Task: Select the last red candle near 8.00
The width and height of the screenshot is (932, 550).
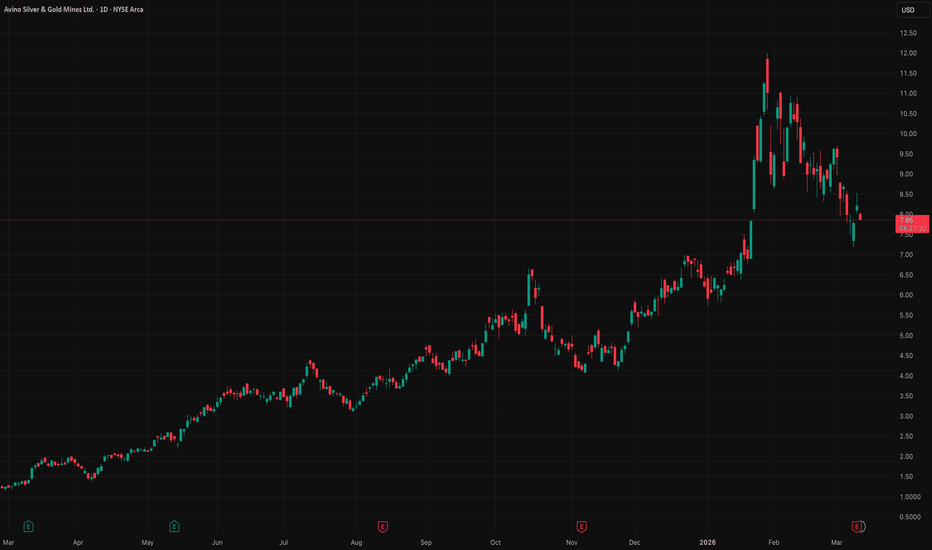Action: (860, 217)
